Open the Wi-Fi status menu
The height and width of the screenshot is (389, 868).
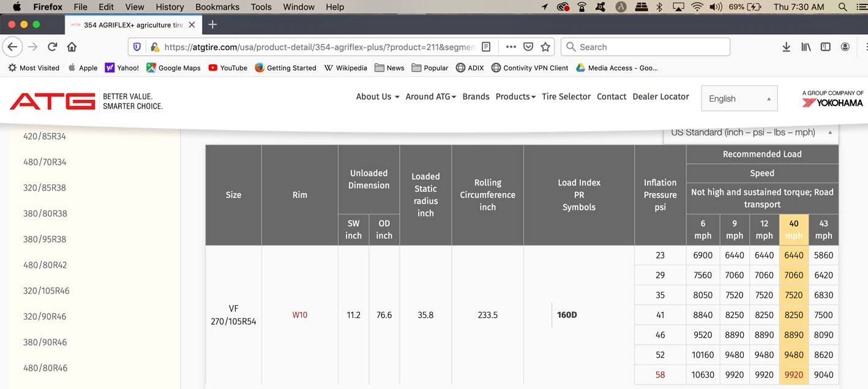697,7
